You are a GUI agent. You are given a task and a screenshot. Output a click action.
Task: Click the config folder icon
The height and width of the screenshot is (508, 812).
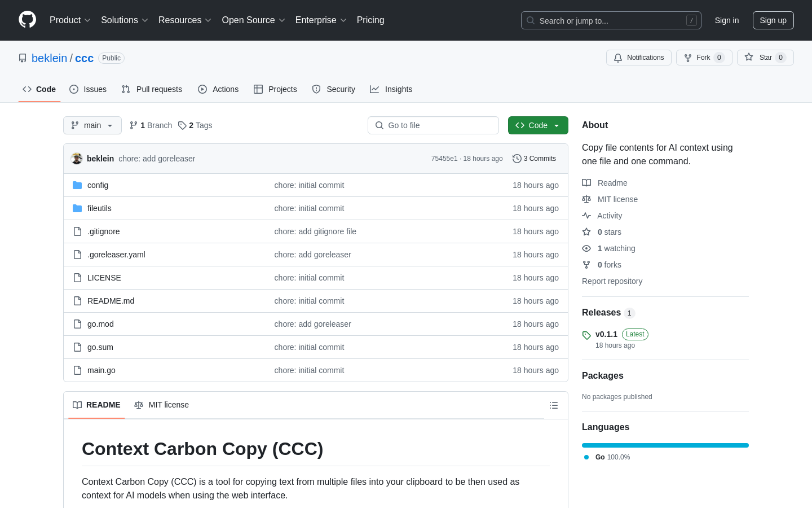(x=77, y=185)
